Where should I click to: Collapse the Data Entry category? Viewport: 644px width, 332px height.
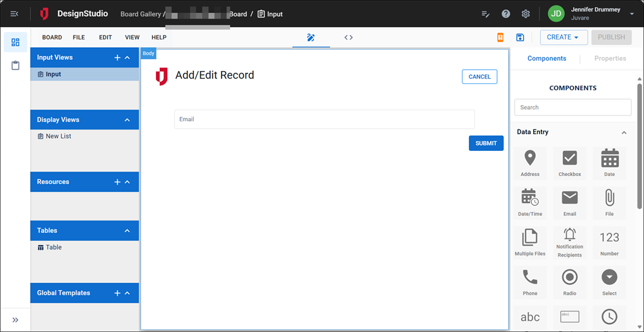click(624, 132)
